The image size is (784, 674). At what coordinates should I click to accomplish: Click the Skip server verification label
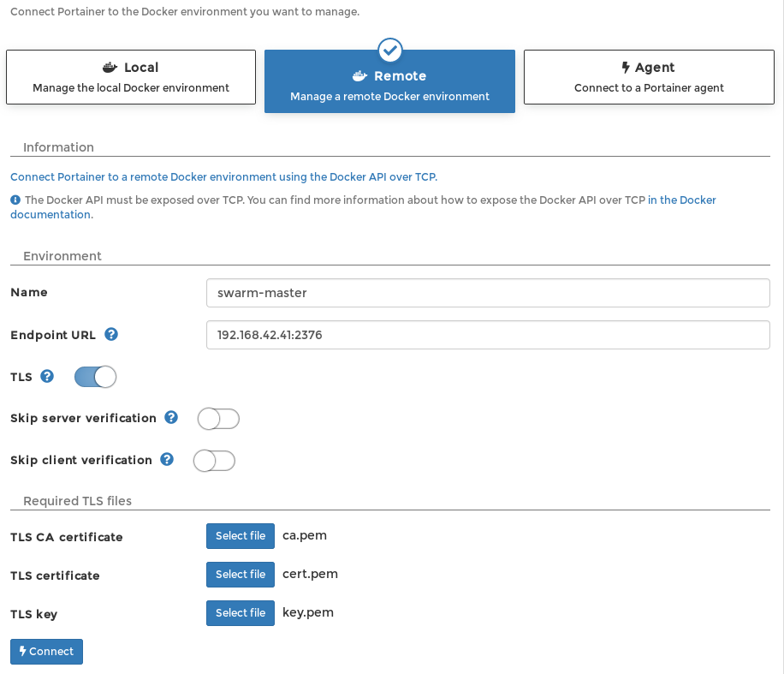(84, 418)
